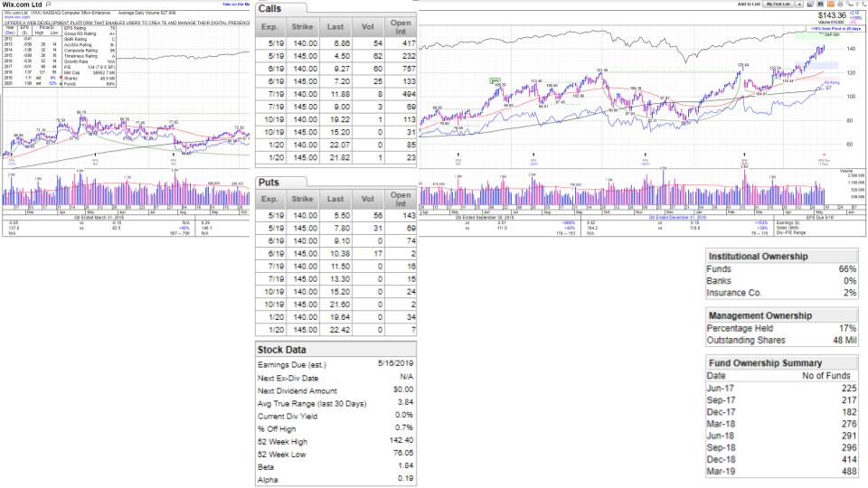Open the Add to List dropdown arrow

click(x=799, y=4)
